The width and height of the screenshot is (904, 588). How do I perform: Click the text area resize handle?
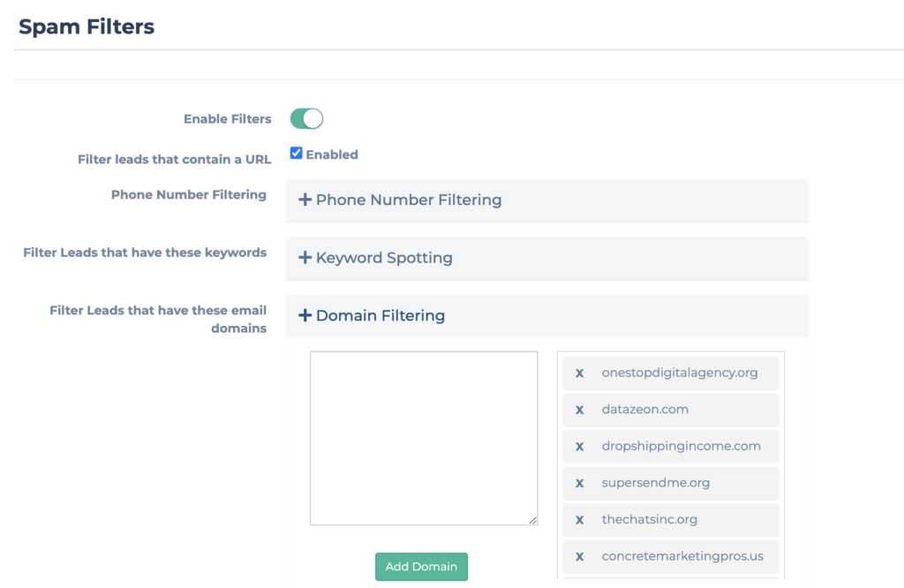click(532, 521)
